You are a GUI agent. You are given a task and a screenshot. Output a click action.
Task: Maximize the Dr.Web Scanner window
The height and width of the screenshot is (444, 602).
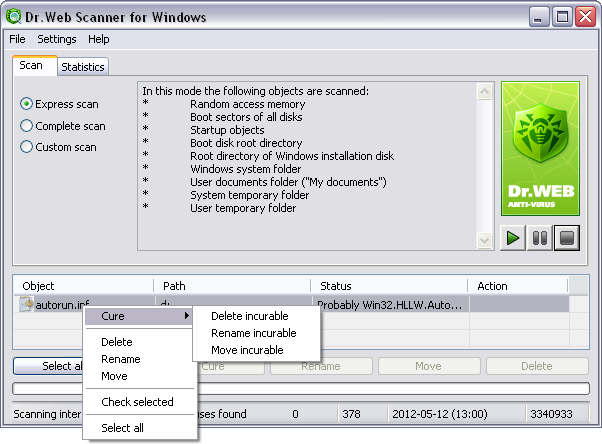[x=562, y=17]
